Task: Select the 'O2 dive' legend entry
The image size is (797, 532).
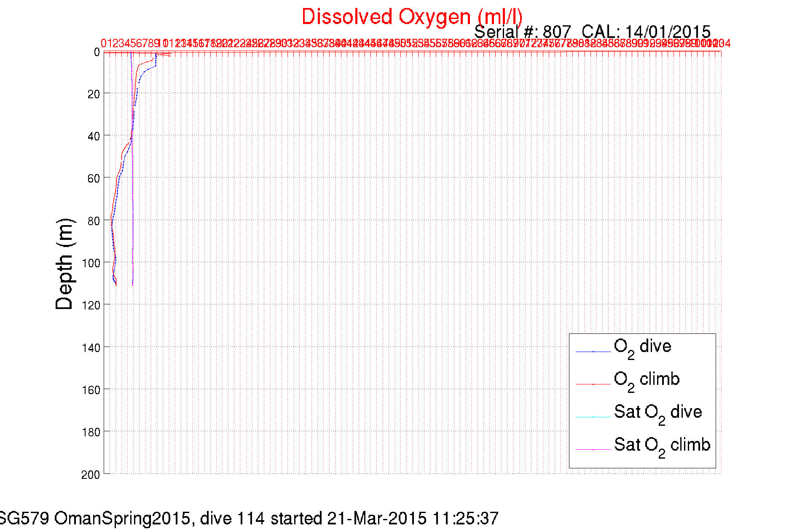Action: point(642,348)
